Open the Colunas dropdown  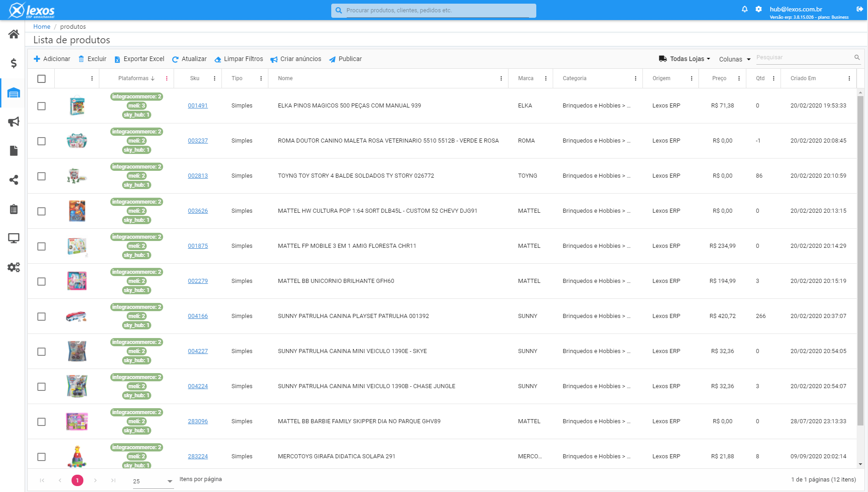tap(734, 59)
